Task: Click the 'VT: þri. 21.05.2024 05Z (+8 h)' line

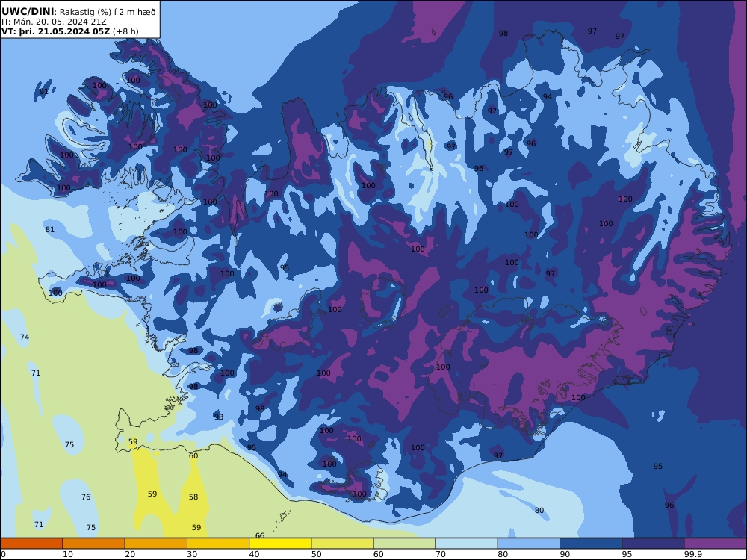Action: (x=70, y=31)
